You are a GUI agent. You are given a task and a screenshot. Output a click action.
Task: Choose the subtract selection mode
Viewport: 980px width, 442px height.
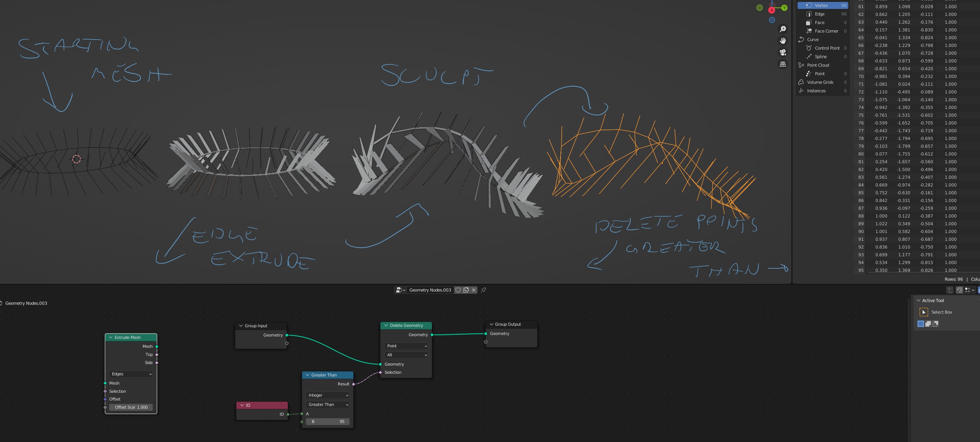tap(935, 324)
